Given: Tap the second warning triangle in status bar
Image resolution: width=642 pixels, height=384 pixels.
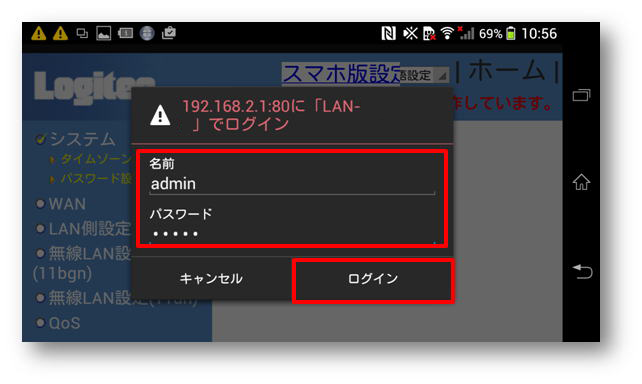Looking at the screenshot, I should tap(60, 33).
